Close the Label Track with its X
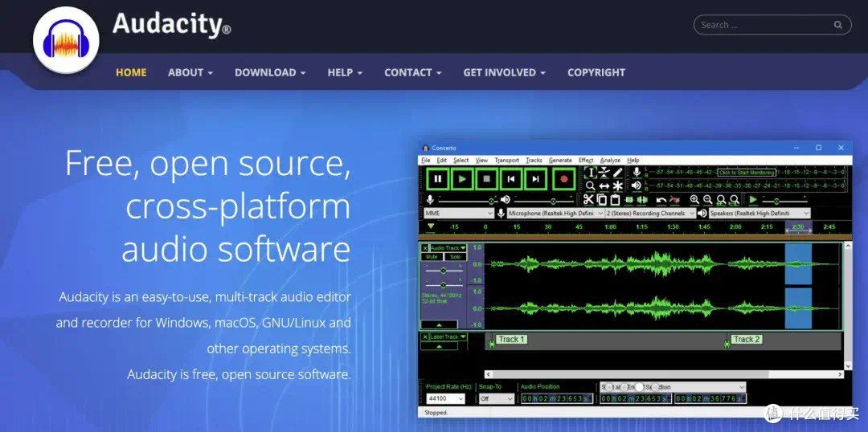The height and width of the screenshot is (432, 868). (x=425, y=337)
